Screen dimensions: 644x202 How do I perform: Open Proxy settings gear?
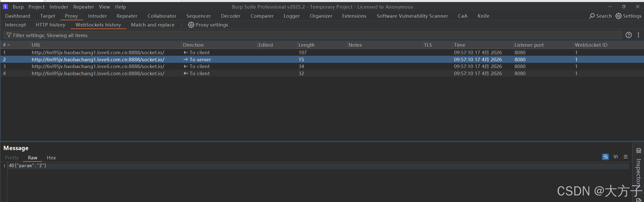point(191,25)
